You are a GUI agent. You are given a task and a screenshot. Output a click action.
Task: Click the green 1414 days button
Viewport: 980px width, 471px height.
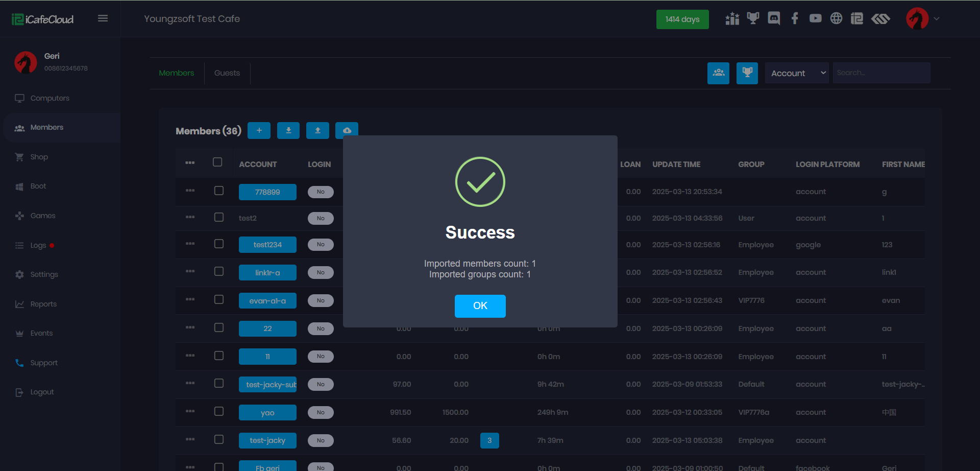pyautogui.click(x=682, y=19)
